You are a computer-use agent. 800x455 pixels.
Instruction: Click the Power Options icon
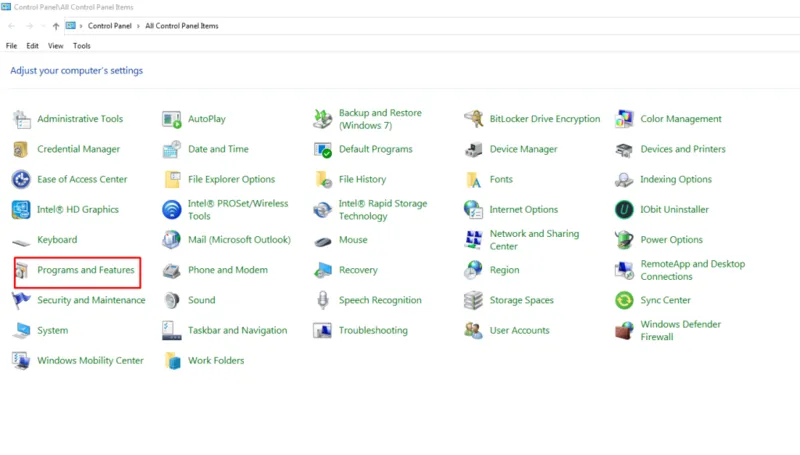[624, 240]
